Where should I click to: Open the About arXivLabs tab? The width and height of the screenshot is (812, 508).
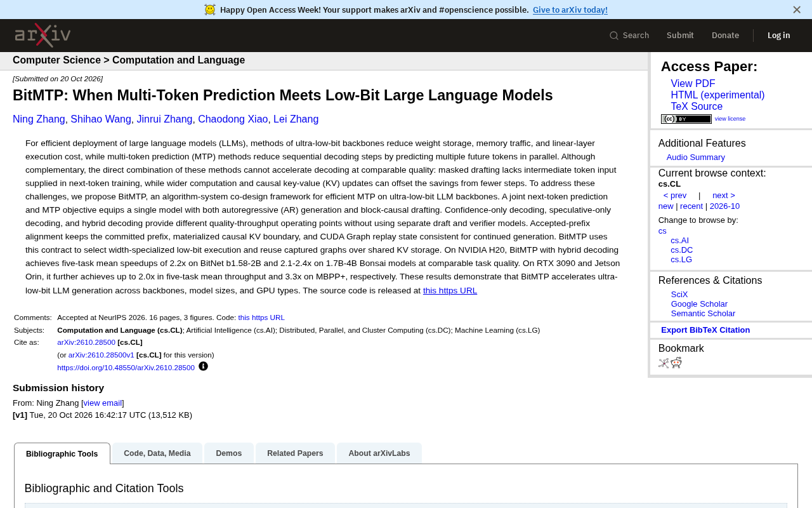coord(379,453)
